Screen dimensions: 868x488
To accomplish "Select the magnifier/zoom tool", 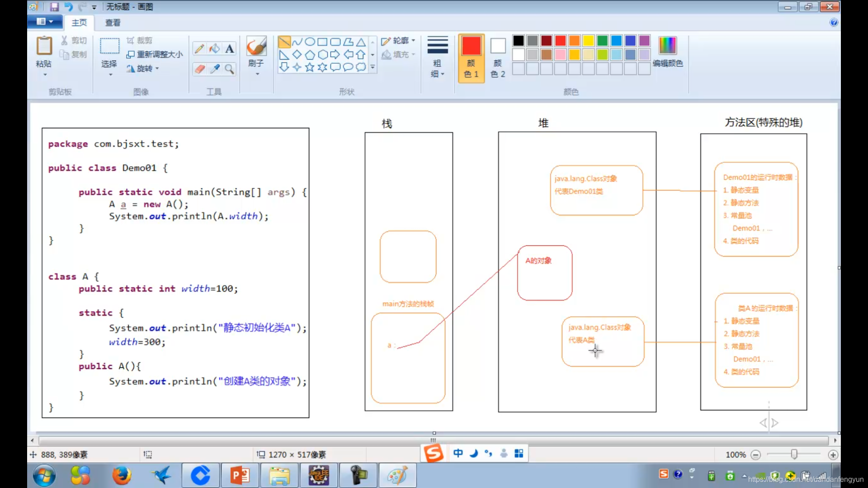I will 229,69.
